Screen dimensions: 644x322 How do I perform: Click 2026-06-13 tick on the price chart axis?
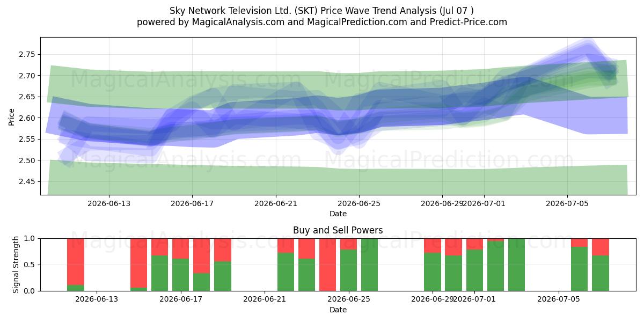109,204
